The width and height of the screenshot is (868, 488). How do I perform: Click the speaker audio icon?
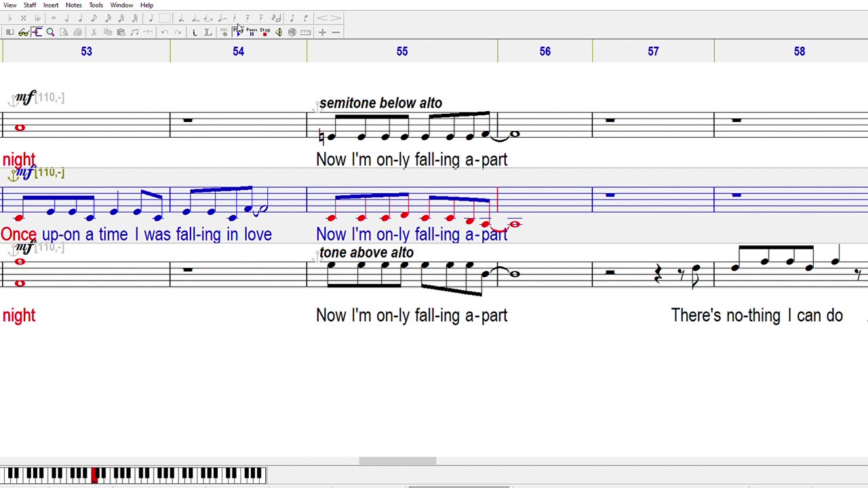(279, 32)
